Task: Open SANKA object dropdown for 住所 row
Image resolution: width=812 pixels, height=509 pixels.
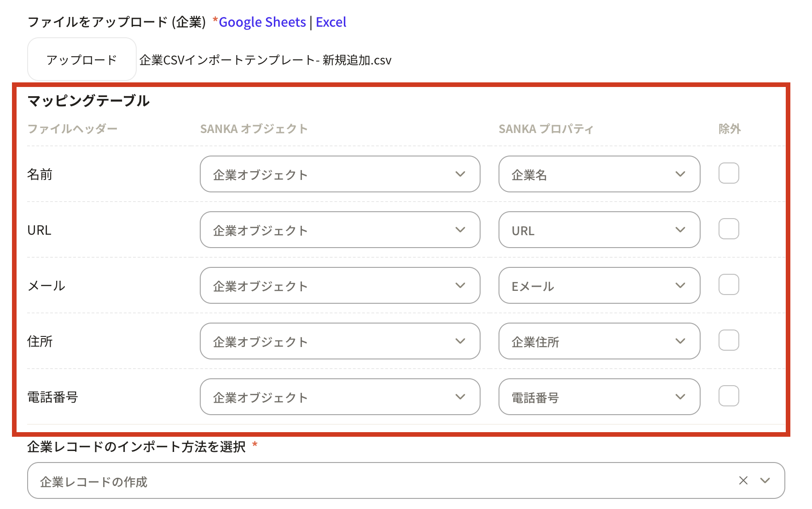Action: (340, 341)
